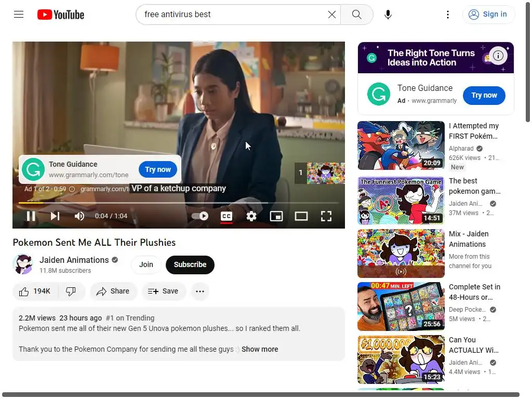This screenshot has width=532, height=399.
Task: Seek on the video progress bar
Action: (179, 203)
